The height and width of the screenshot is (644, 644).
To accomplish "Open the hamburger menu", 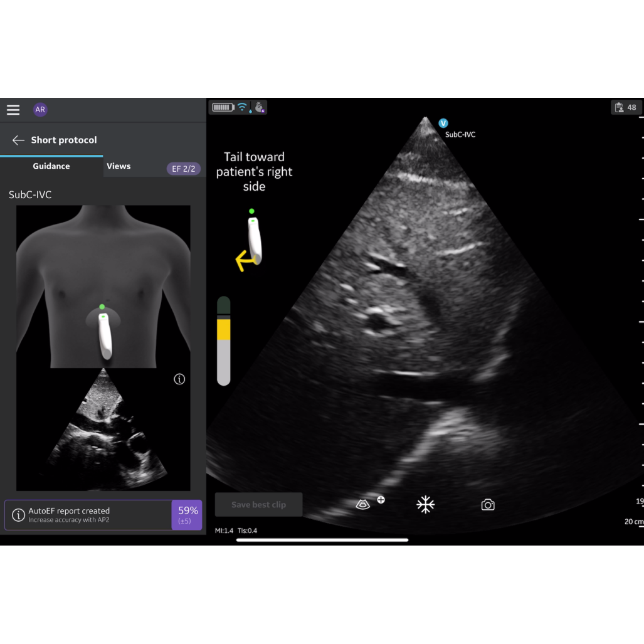I will pos(13,110).
